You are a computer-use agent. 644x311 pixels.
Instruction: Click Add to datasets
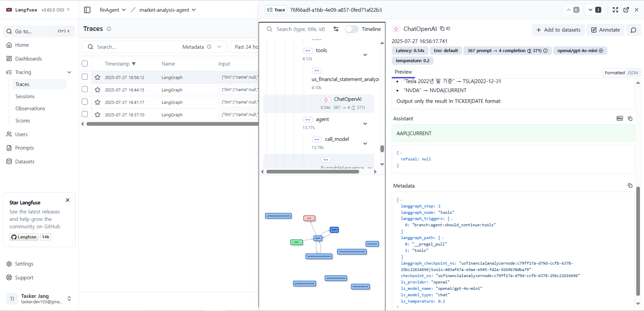[558, 30]
